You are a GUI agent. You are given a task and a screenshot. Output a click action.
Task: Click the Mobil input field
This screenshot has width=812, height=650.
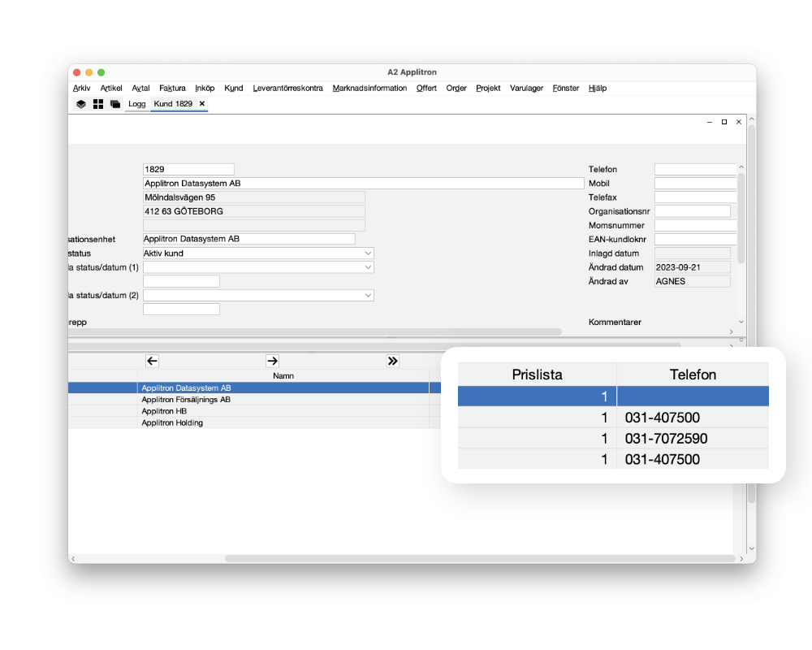[x=696, y=184]
